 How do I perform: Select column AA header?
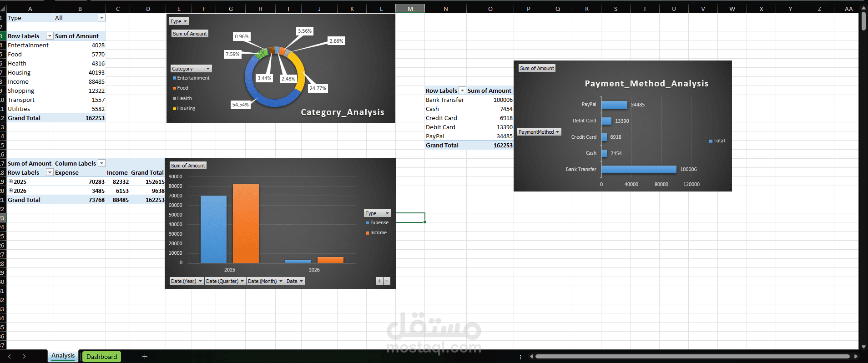click(x=848, y=9)
